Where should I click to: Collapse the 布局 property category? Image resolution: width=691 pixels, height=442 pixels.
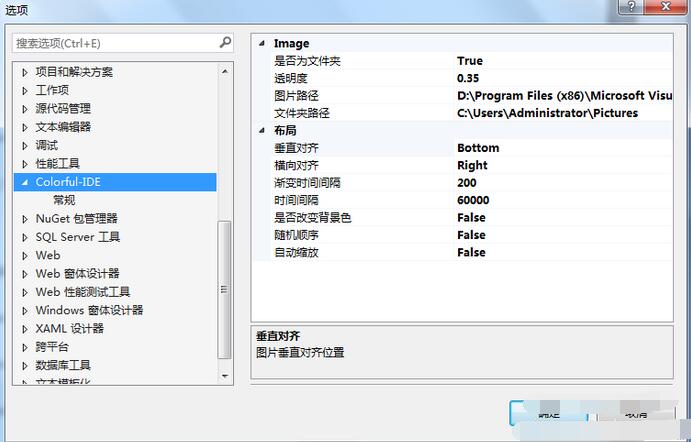point(262,130)
